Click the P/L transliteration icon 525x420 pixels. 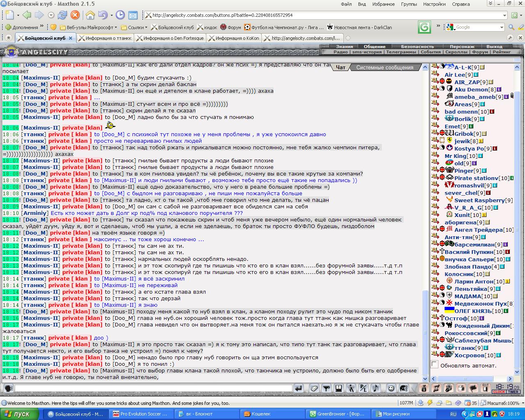pyautogui.click(x=363, y=388)
